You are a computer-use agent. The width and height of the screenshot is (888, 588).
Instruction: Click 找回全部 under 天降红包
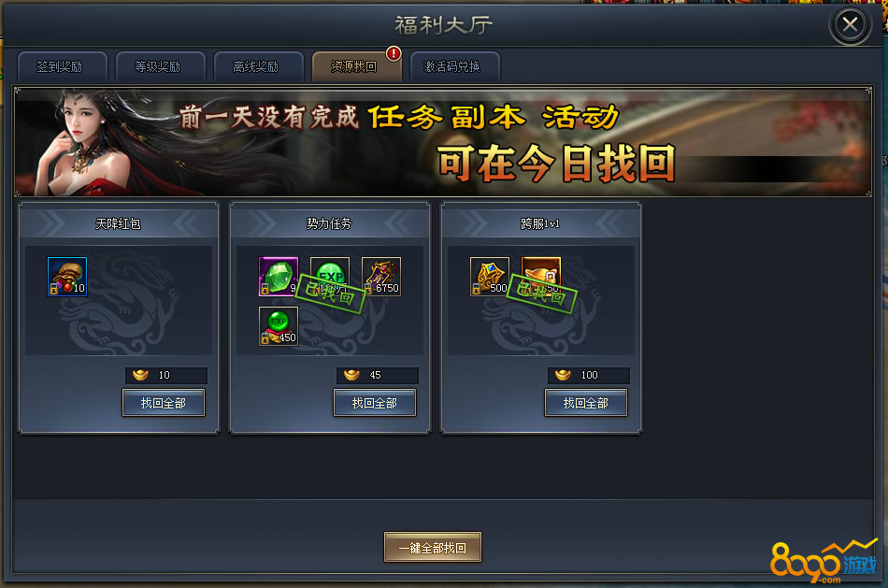tap(164, 403)
